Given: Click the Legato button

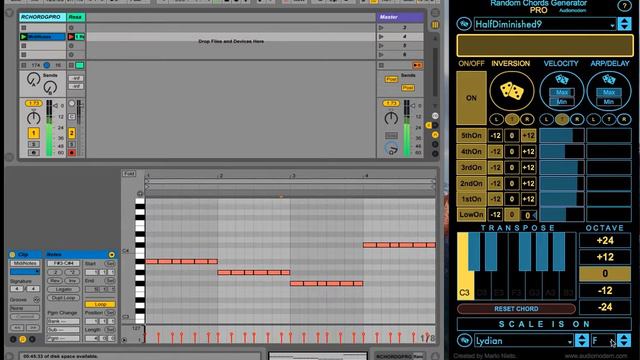Looking at the screenshot, I should (x=63, y=289).
